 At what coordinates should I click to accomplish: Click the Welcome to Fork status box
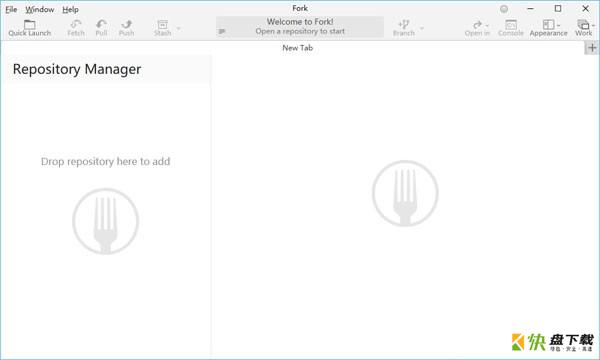(x=300, y=27)
